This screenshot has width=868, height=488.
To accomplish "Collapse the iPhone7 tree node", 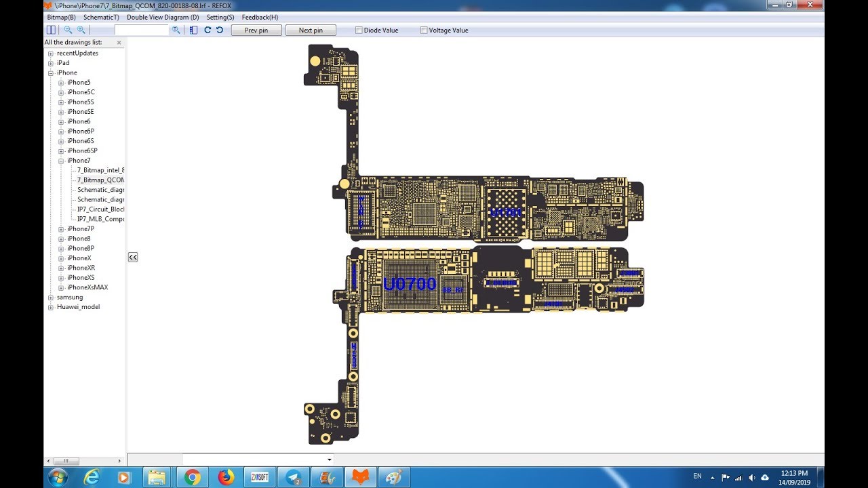I will [x=61, y=161].
